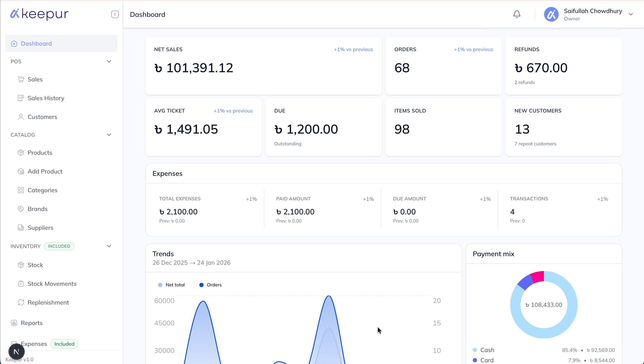Click the Keepur v1.0 version label

point(20,360)
